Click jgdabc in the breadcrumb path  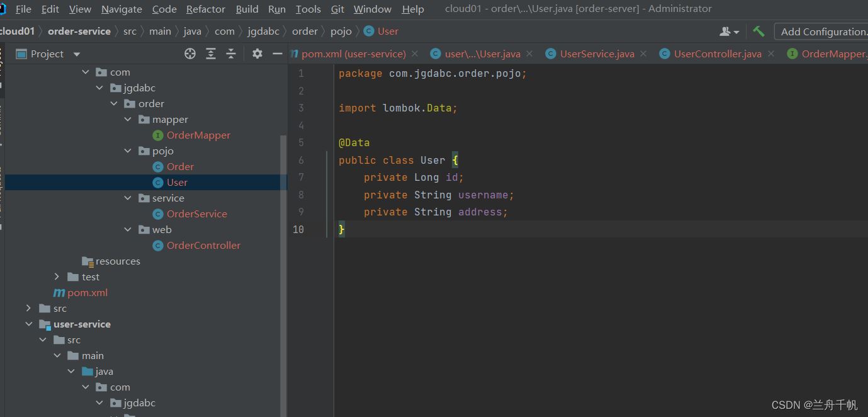click(x=262, y=31)
